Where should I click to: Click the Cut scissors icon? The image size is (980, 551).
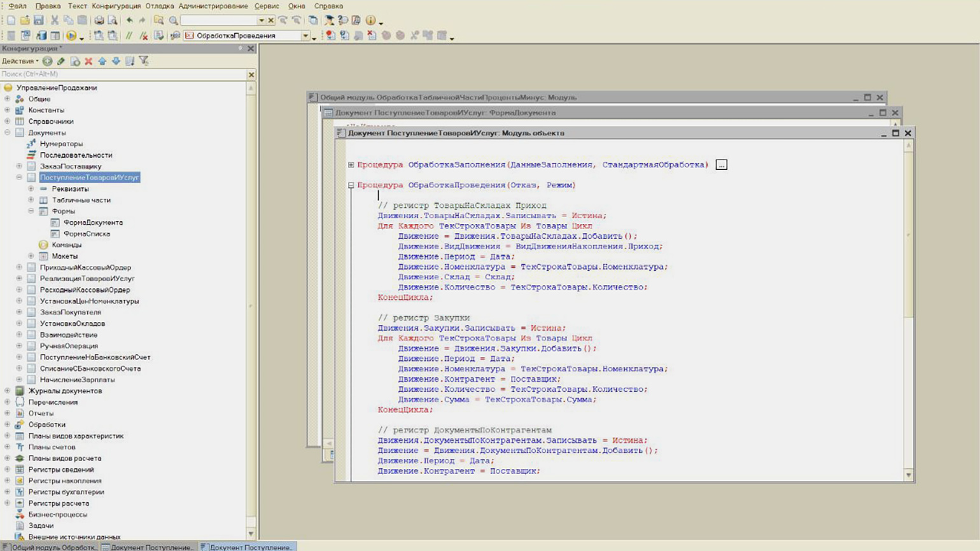coord(55,20)
